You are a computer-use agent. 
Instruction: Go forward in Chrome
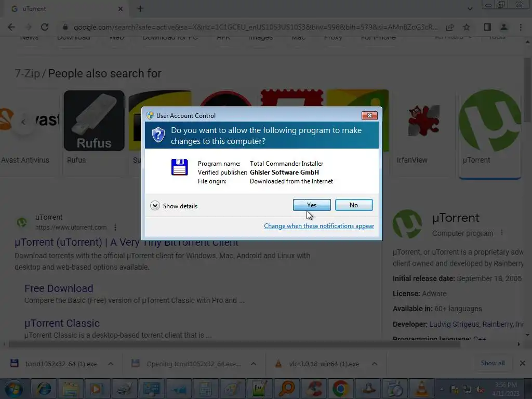[x=28, y=27]
